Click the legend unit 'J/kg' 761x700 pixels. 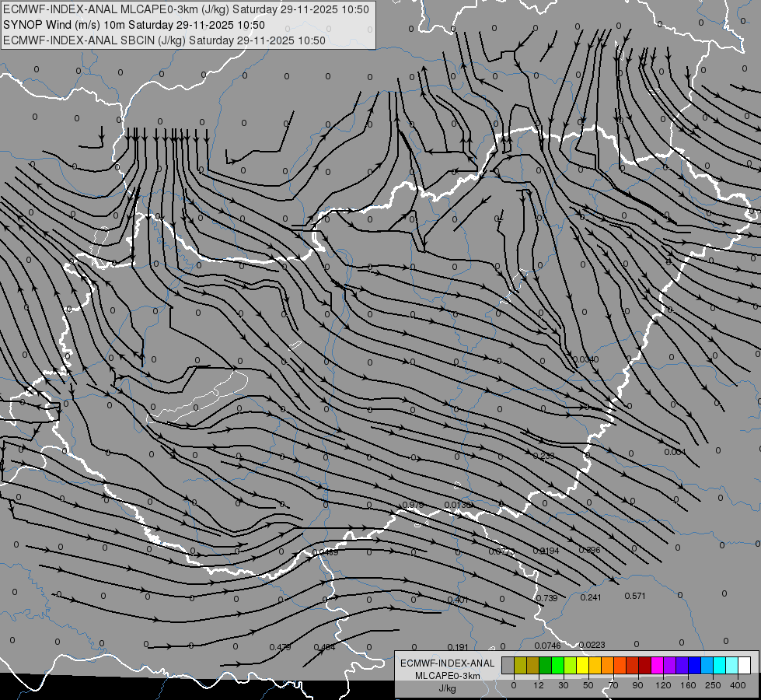(448, 688)
